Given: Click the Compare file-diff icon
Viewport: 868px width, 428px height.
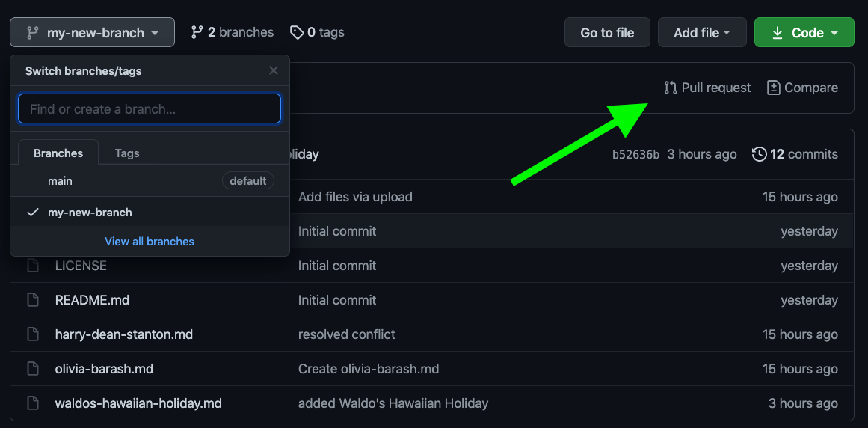Looking at the screenshot, I should point(774,88).
